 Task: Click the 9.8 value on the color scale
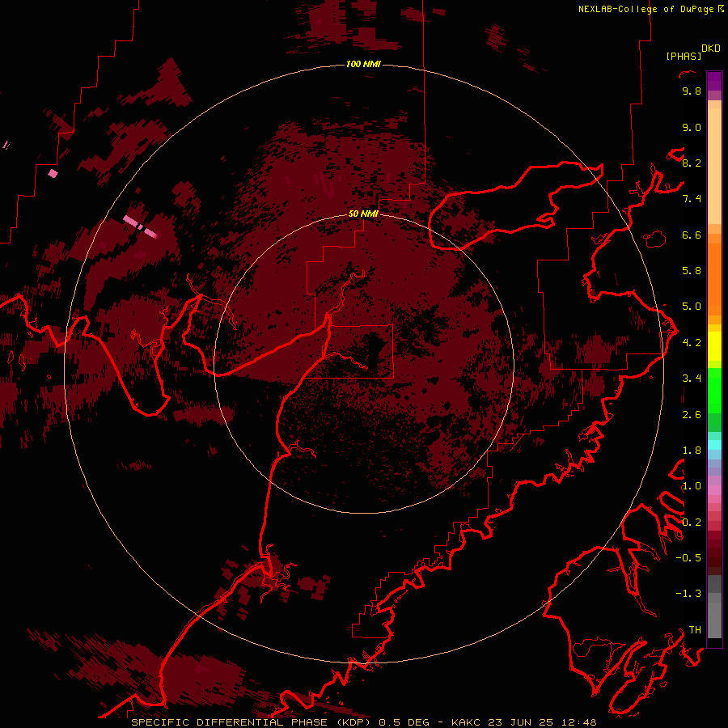point(692,91)
